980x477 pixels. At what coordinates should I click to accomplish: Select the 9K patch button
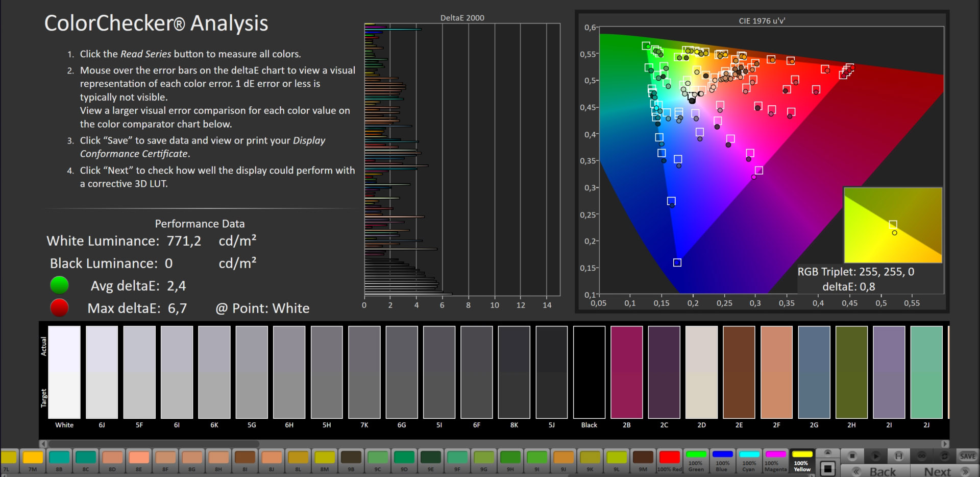point(590,461)
